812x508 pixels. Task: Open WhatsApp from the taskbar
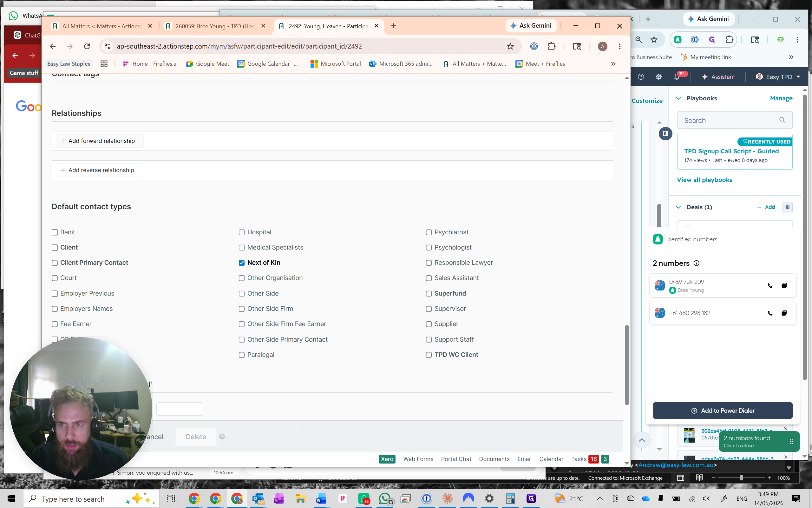[x=385, y=498]
